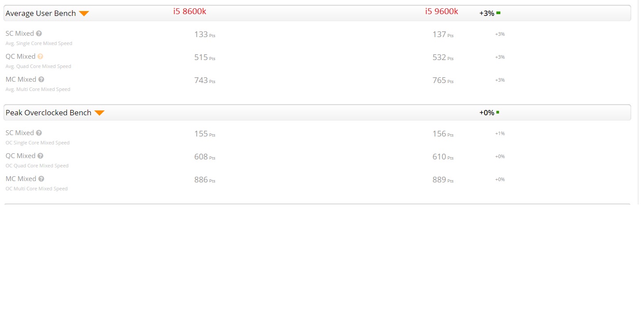Click the 610 Pts overclocked quad score

[443, 157]
